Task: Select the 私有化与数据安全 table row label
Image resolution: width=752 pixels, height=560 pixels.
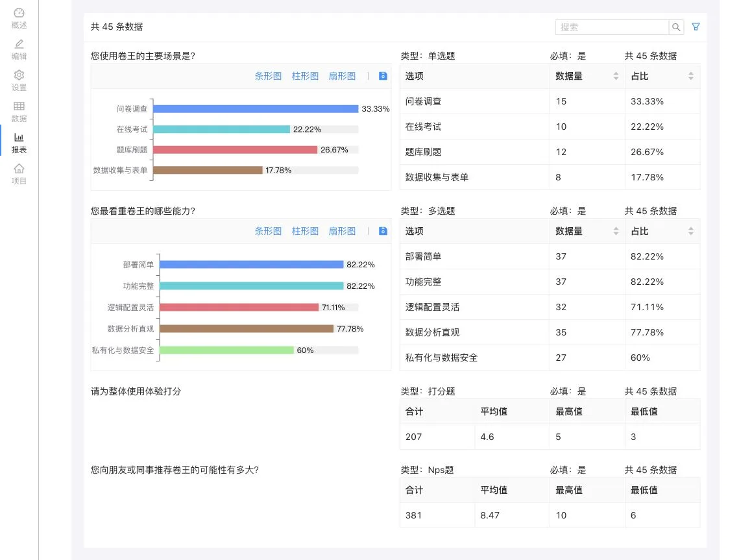Action: pyautogui.click(x=441, y=358)
